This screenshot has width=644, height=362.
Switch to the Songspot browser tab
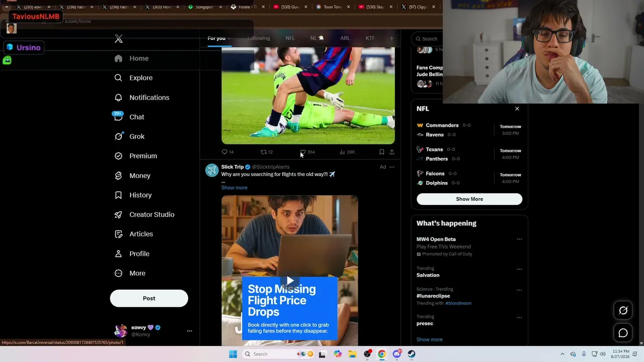204,7
